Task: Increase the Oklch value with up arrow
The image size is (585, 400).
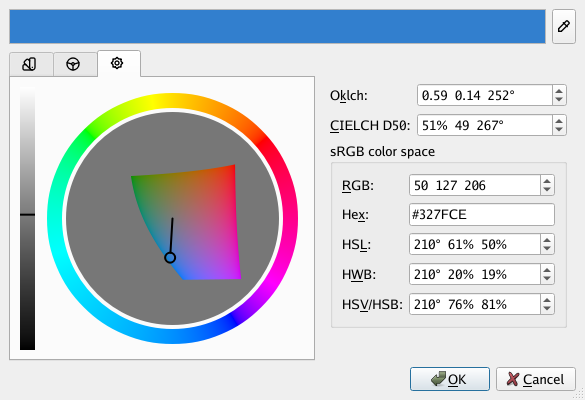Action: click(559, 91)
